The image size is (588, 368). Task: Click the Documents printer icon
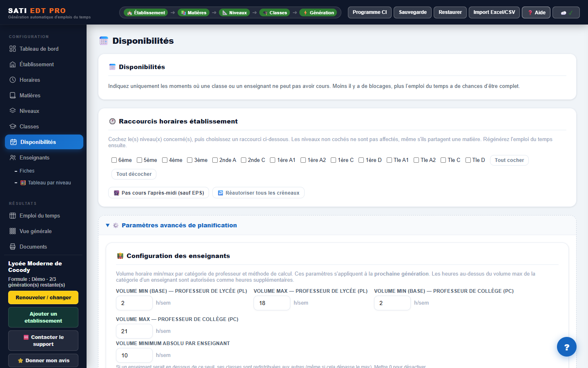(x=13, y=247)
